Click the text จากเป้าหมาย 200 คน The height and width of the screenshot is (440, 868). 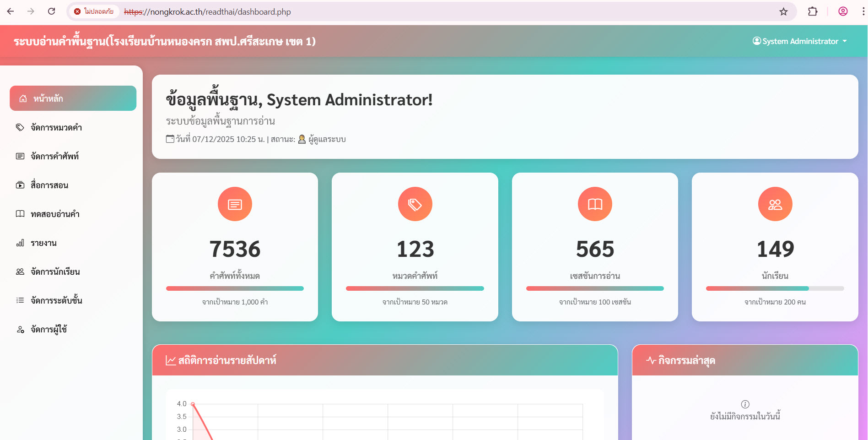[775, 302]
